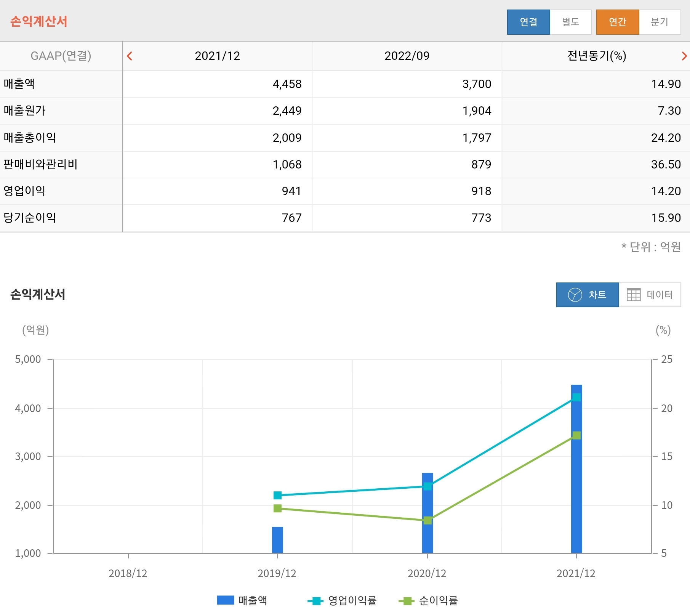Screen dimensions: 690x616
Task: Click the green 순이익률 legend marker
Action: [407, 601]
